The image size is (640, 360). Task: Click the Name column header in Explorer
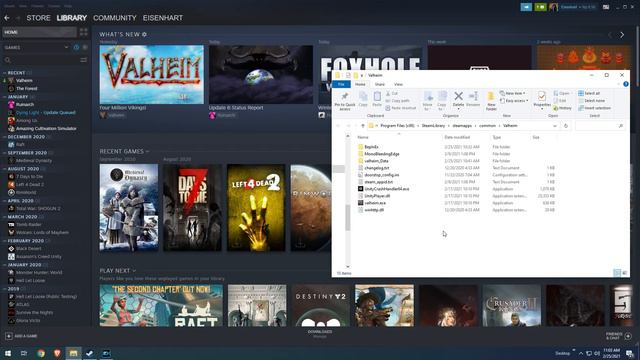pyautogui.click(x=363, y=138)
